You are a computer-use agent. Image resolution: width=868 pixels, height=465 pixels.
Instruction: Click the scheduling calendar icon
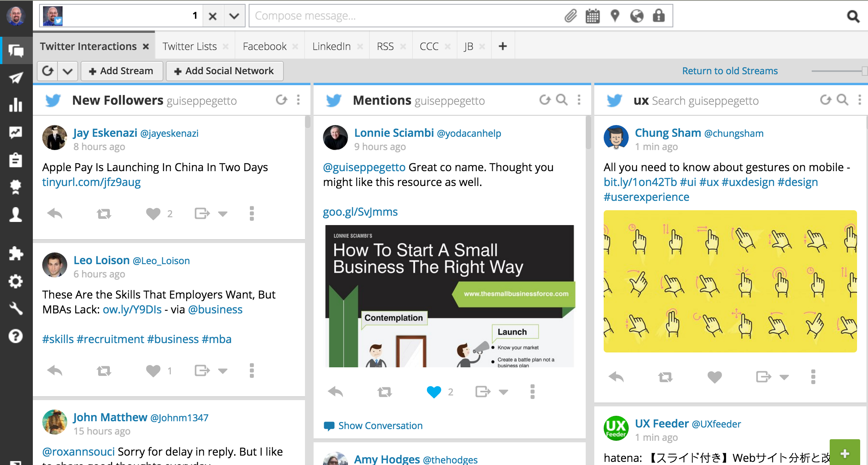tap(593, 16)
